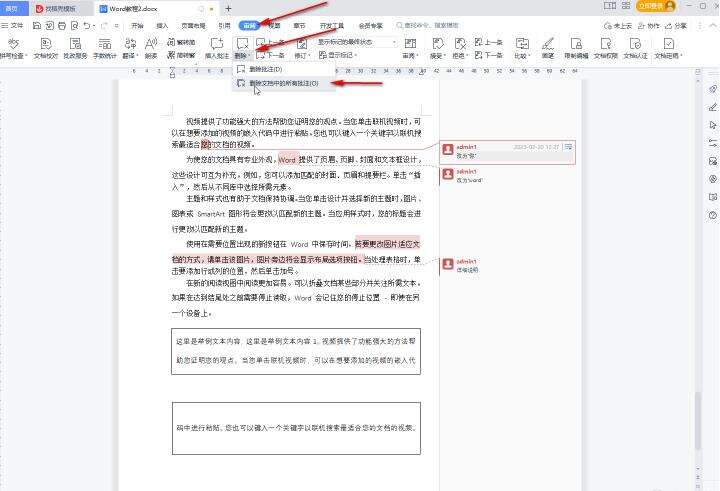Open 文档权限 document permissions

coord(606,48)
